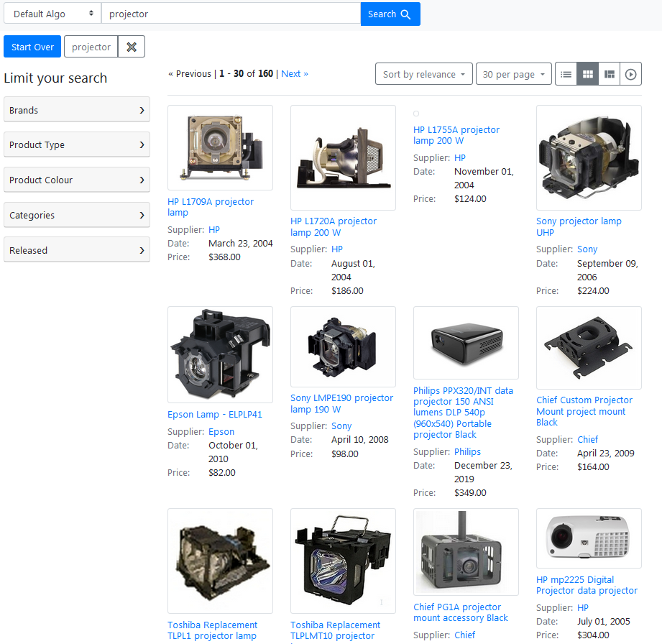Screen dimensions: 662x644
Task: Switch to list view icon
Action: click(566, 74)
